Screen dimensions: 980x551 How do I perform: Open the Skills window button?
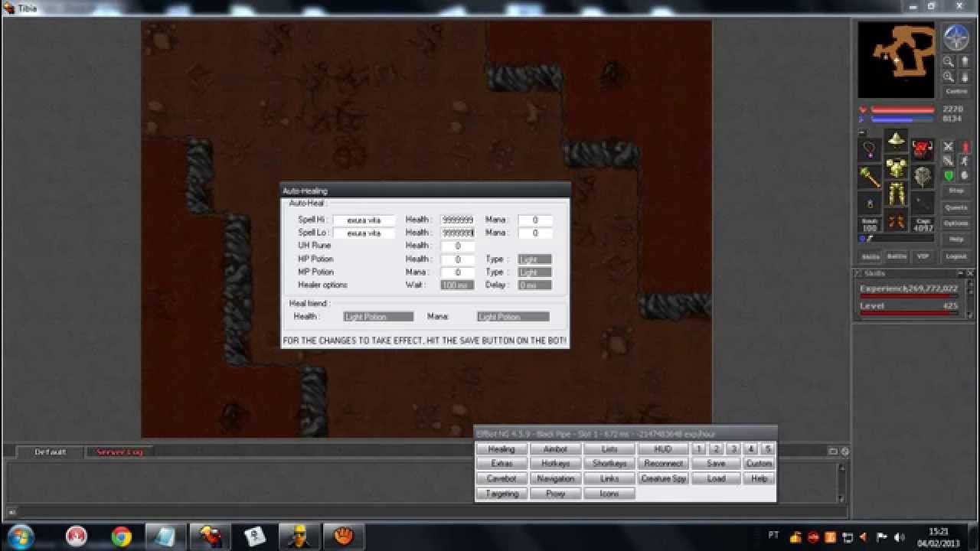871,256
